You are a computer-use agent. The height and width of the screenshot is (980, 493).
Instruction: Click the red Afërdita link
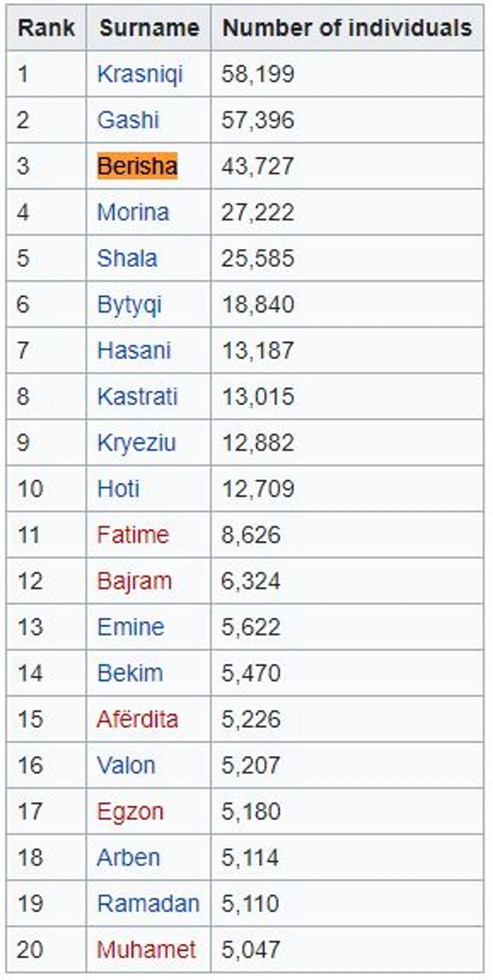coord(137,719)
